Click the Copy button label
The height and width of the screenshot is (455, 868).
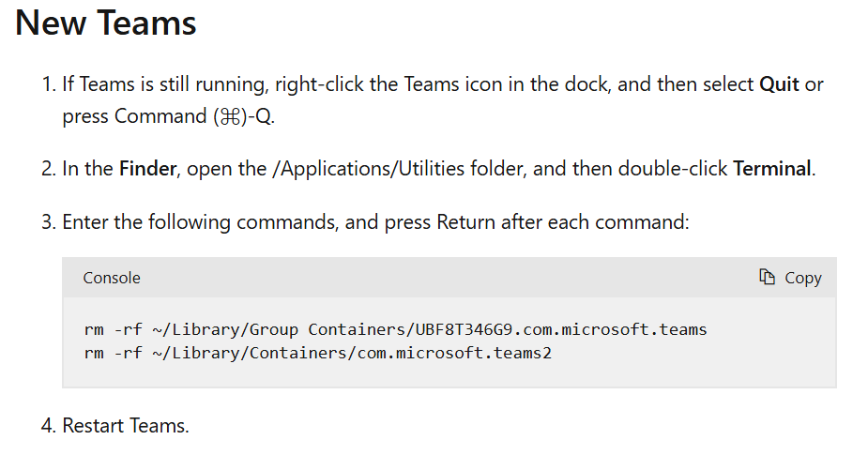coord(802,278)
